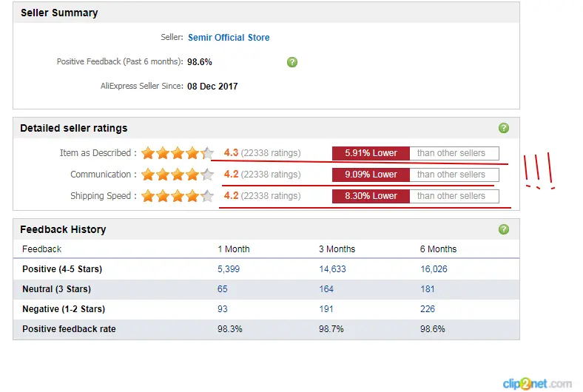Click the Feedback column header
583x392 pixels.
click(x=41, y=249)
